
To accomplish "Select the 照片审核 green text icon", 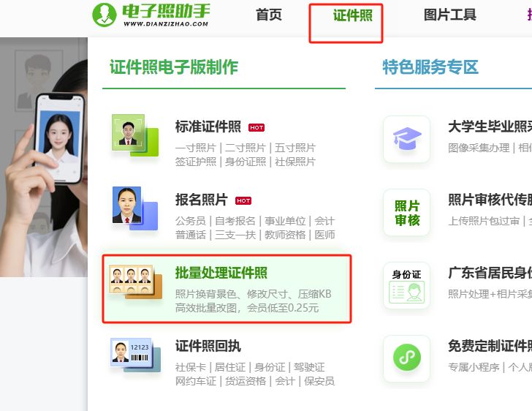I will click(x=407, y=212).
